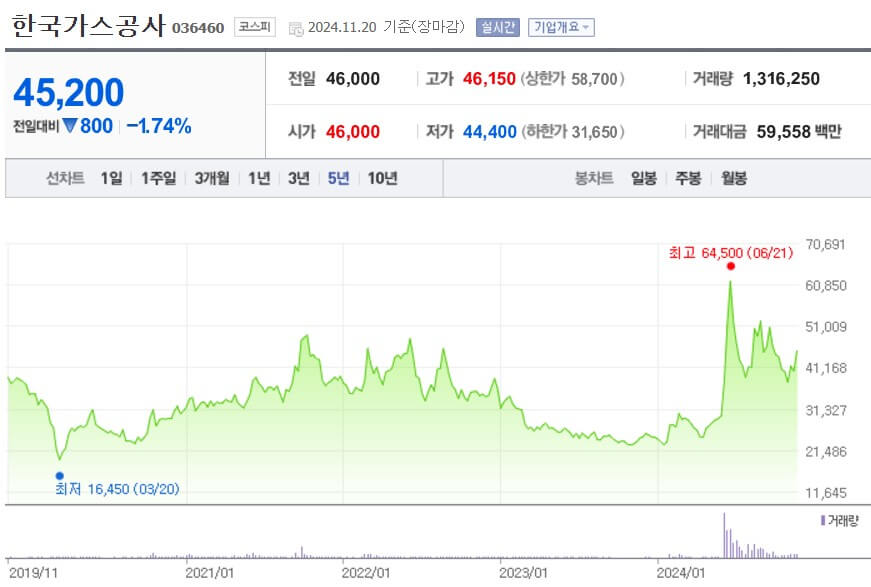Switch to the 월봉 candlestick chart
The height and width of the screenshot is (587, 871).
click(734, 178)
